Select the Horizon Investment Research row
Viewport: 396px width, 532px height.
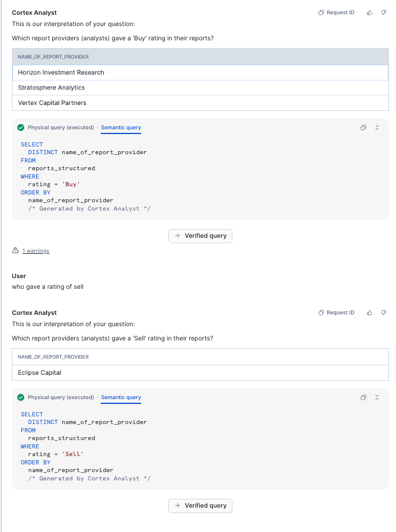pos(61,72)
